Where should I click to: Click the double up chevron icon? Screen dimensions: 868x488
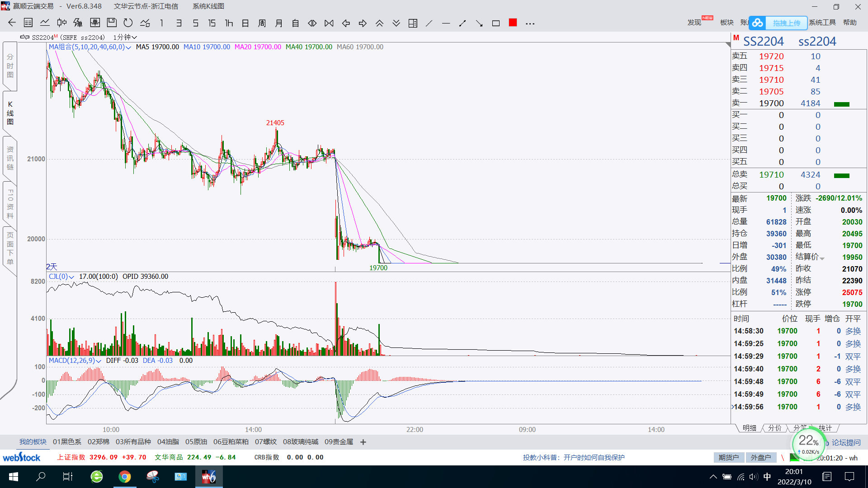(x=379, y=23)
